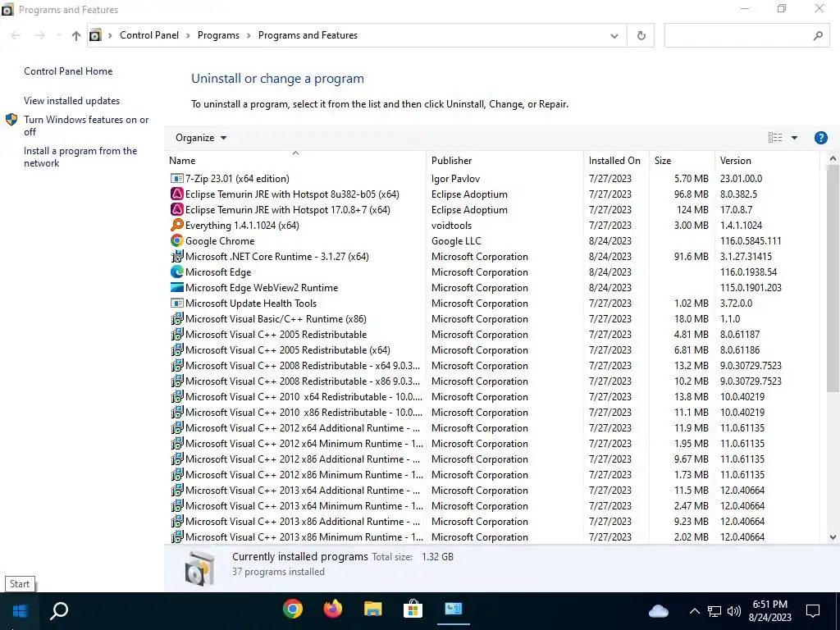Navigate to Control Panel breadcrumb
Screen dimensions: 840x630
149,35
